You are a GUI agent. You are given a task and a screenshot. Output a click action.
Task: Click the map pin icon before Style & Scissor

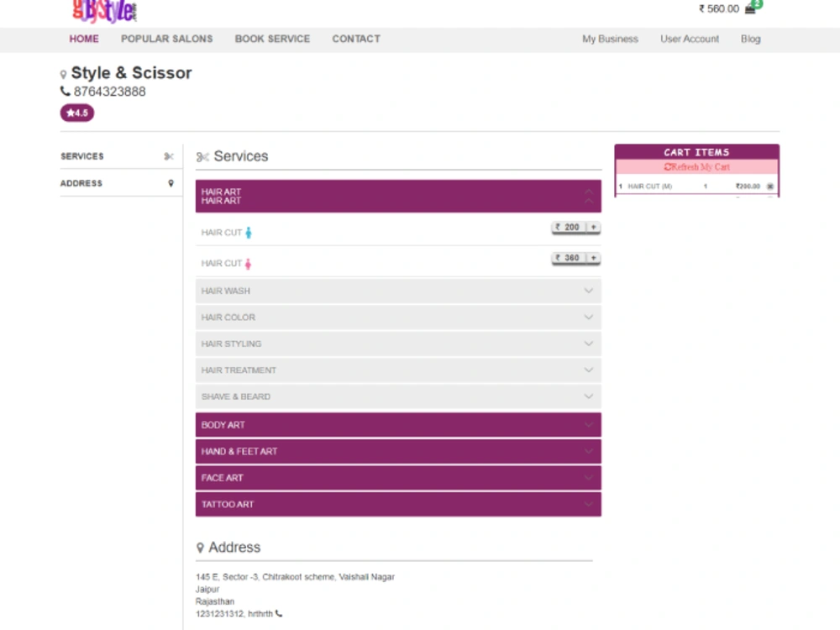tap(63, 75)
